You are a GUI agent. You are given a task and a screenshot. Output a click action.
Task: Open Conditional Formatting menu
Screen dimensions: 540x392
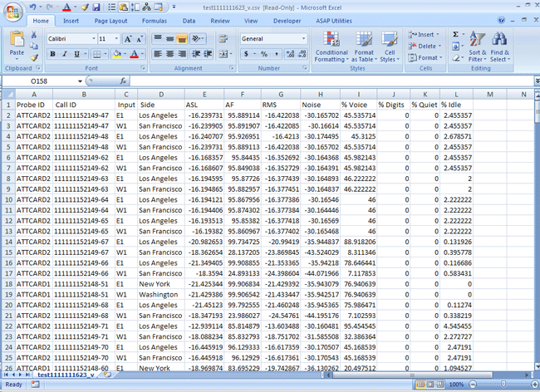pyautogui.click(x=331, y=47)
